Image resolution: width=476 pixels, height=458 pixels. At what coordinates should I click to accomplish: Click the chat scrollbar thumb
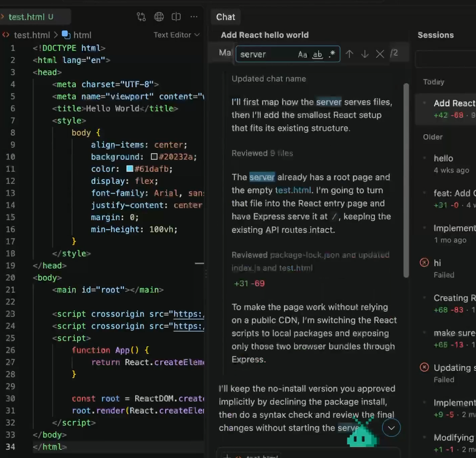point(406,180)
